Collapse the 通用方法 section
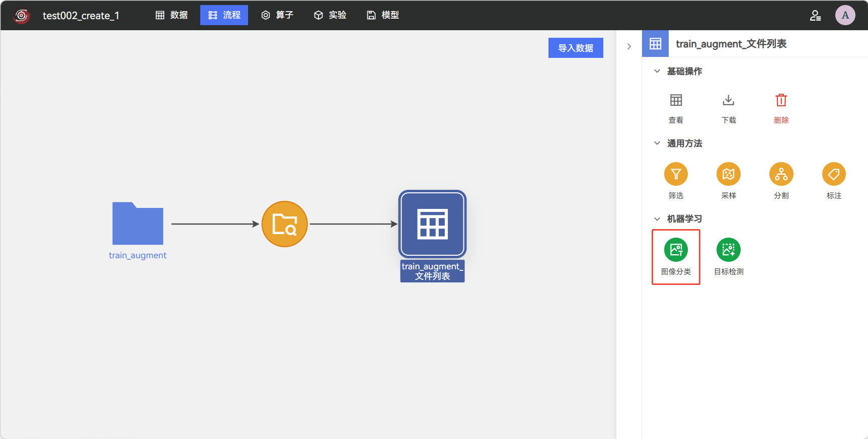This screenshot has height=439, width=868. [657, 143]
